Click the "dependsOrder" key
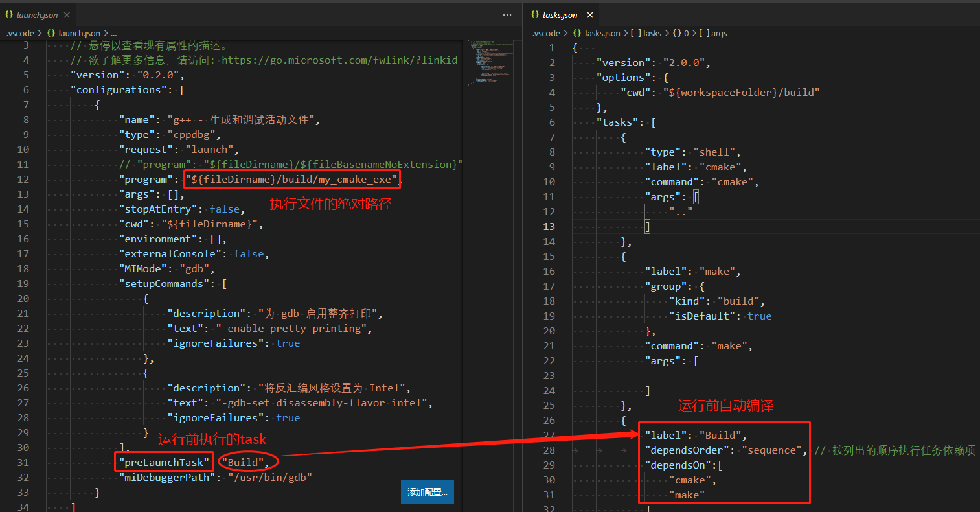This screenshot has width=980, height=512. (x=687, y=450)
